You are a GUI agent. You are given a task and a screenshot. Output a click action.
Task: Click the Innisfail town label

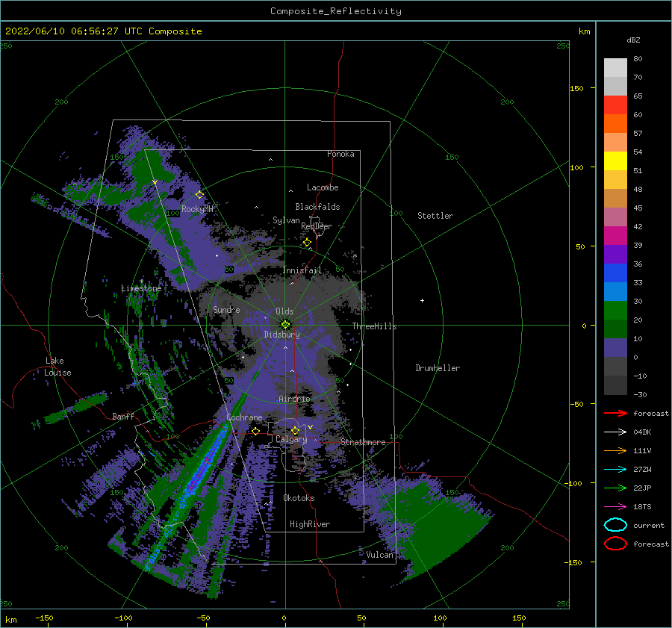[302, 270]
